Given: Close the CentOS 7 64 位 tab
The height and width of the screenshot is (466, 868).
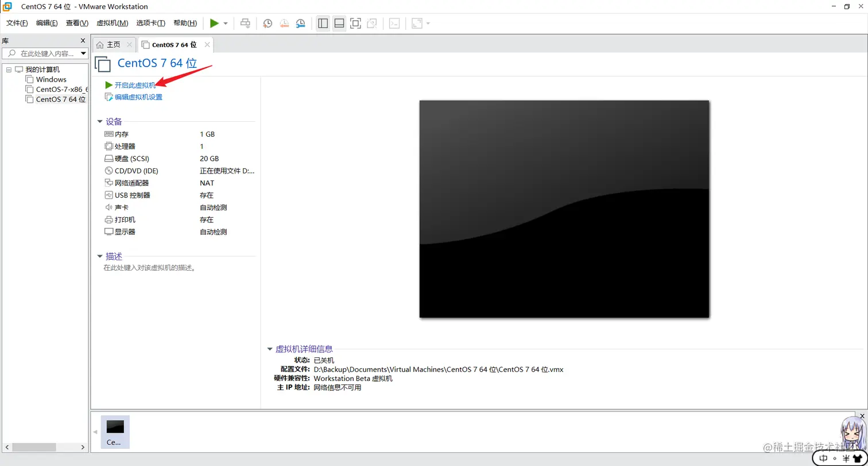Looking at the screenshot, I should [207, 44].
